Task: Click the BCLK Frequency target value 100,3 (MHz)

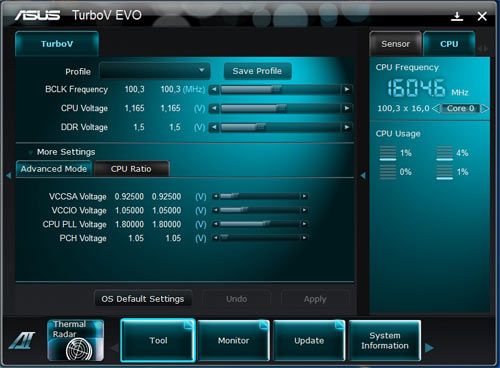Action: point(183,89)
